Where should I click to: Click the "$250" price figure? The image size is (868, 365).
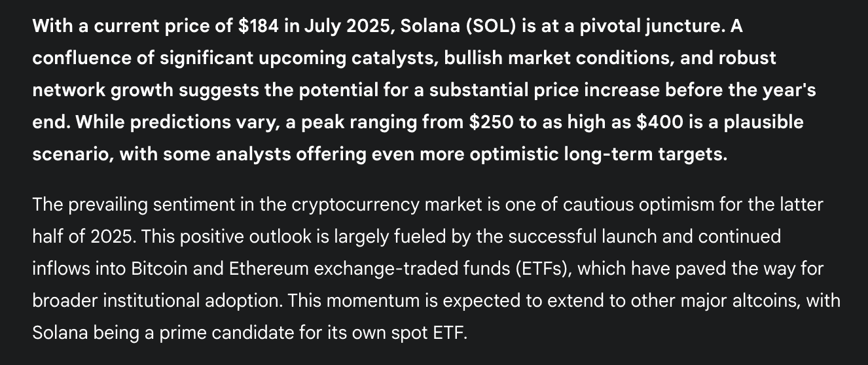coord(490,122)
